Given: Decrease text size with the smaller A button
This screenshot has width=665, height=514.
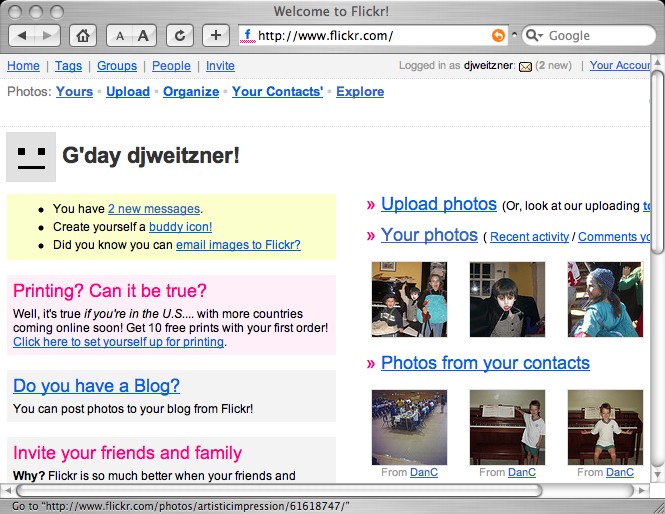Looking at the screenshot, I should pos(120,35).
